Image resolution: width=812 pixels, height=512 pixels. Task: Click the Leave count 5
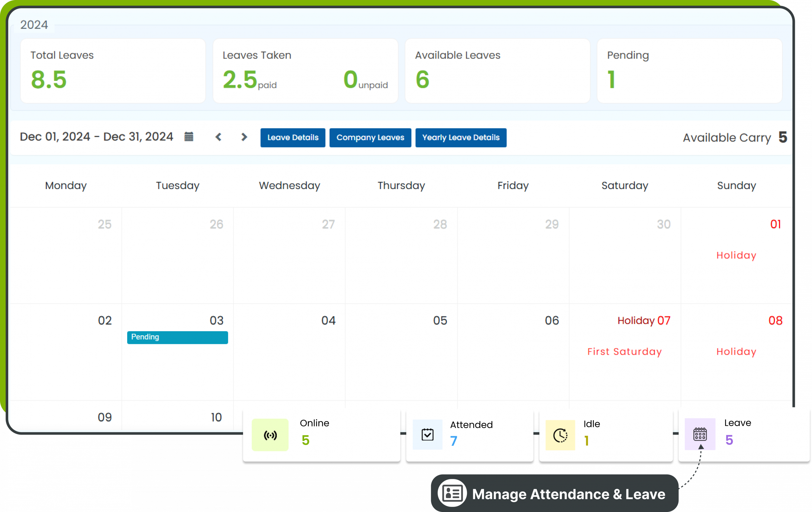click(x=729, y=440)
